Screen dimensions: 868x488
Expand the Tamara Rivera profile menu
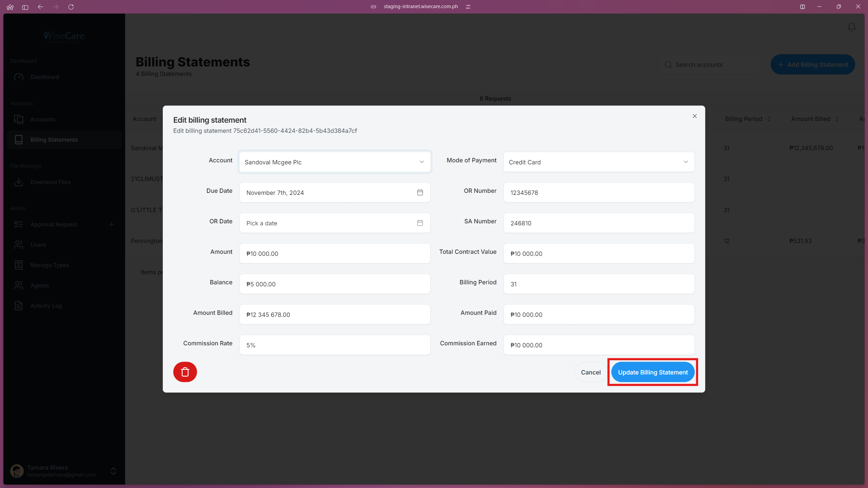pos(112,471)
